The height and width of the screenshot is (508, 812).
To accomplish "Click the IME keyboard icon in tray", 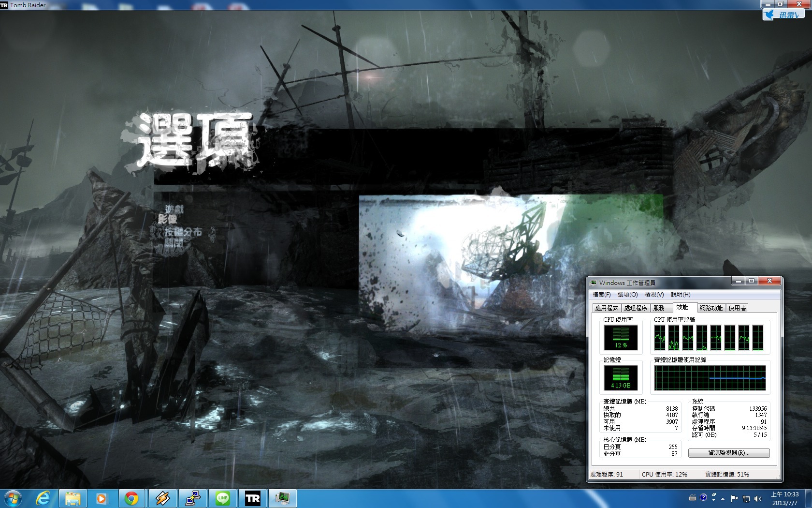I will (693, 498).
